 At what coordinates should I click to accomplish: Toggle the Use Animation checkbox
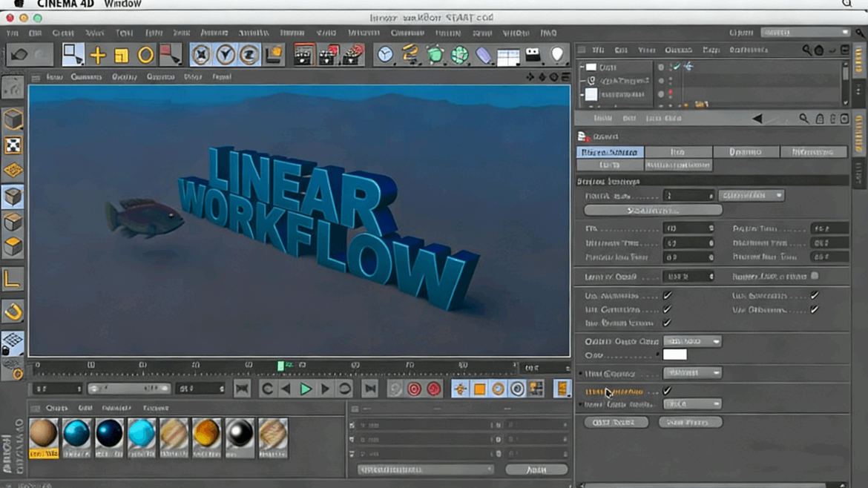[665, 295]
